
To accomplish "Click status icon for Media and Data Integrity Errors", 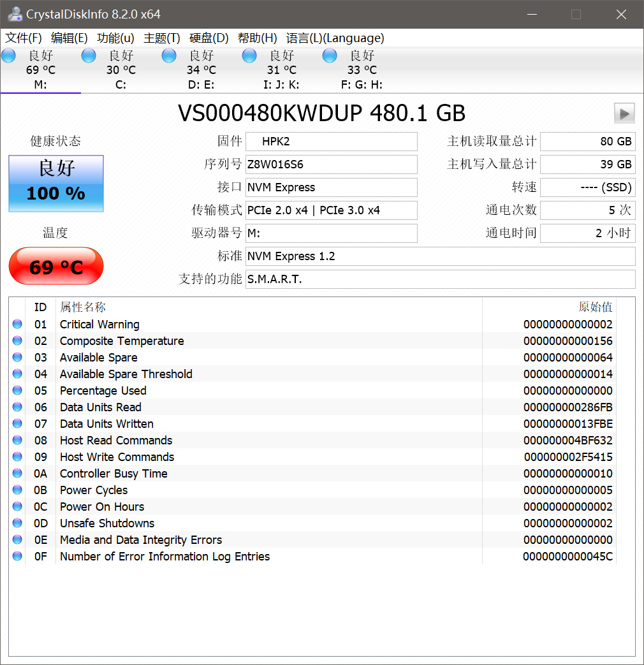I will click(x=17, y=539).
